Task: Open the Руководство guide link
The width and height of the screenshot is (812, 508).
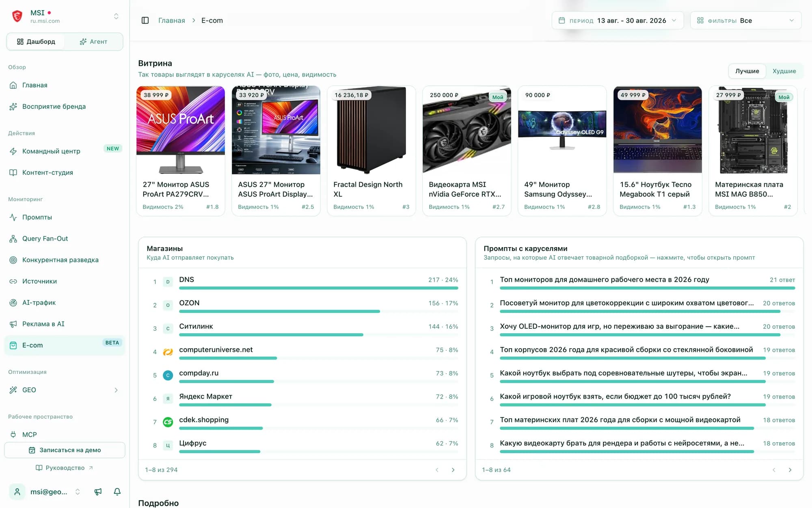Action: coord(65,468)
